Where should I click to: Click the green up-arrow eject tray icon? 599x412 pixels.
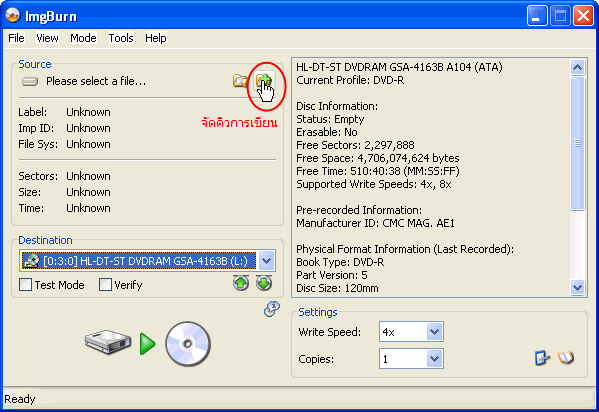tap(241, 283)
